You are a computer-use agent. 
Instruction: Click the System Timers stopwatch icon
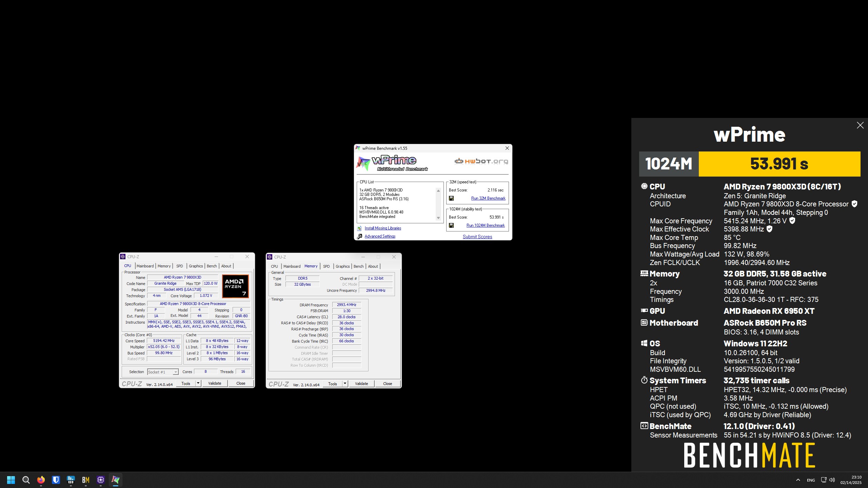pyautogui.click(x=644, y=380)
